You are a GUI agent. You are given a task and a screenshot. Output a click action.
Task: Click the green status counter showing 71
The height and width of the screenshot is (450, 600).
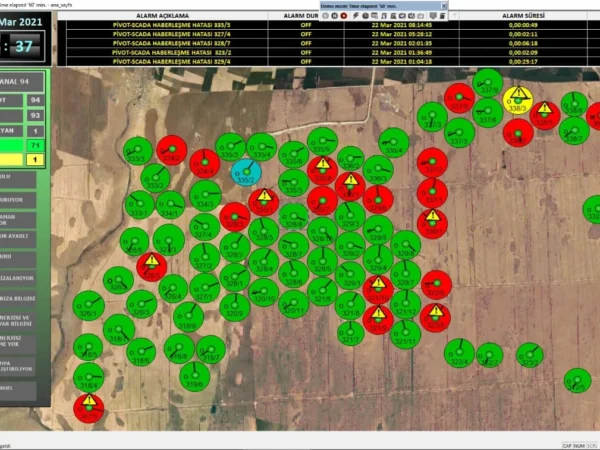click(x=38, y=146)
